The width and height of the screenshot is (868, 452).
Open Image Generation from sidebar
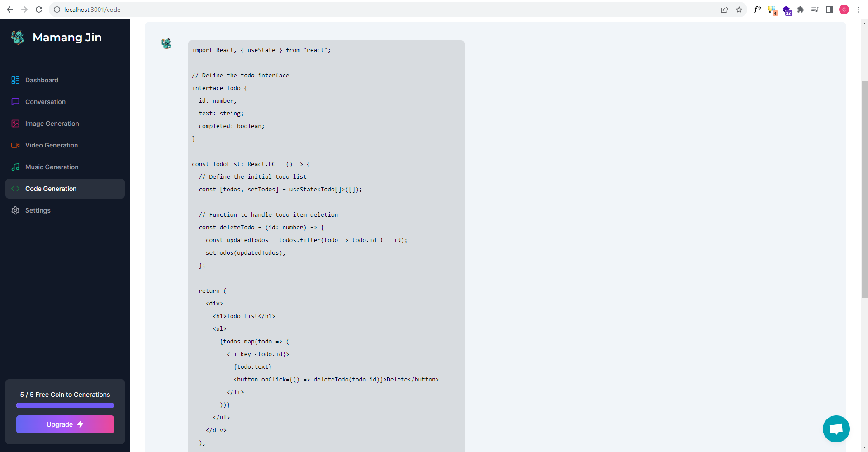(65, 124)
